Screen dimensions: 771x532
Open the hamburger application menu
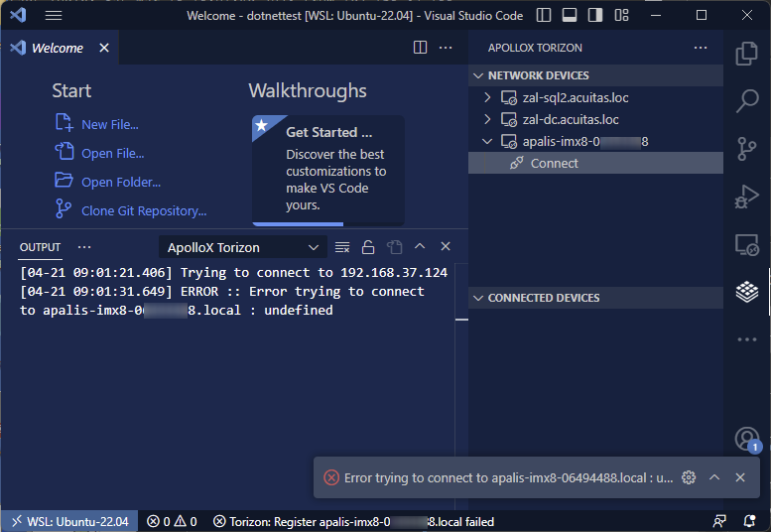tap(54, 16)
